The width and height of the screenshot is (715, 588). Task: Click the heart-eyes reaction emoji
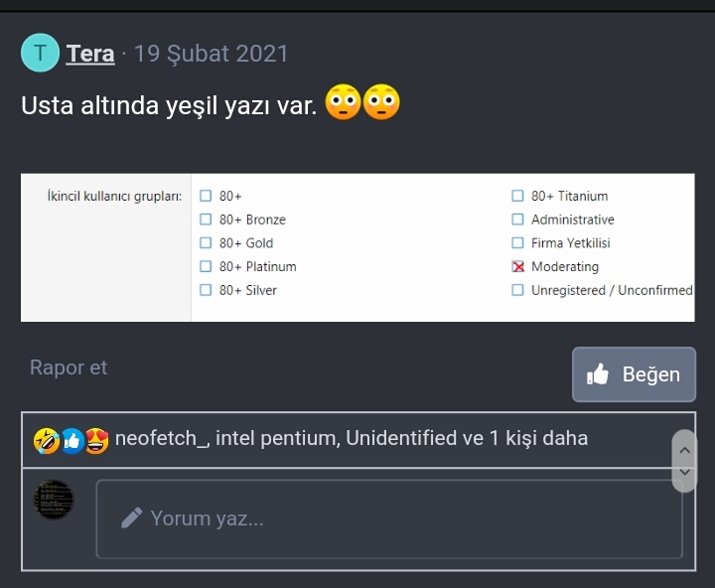(x=96, y=439)
